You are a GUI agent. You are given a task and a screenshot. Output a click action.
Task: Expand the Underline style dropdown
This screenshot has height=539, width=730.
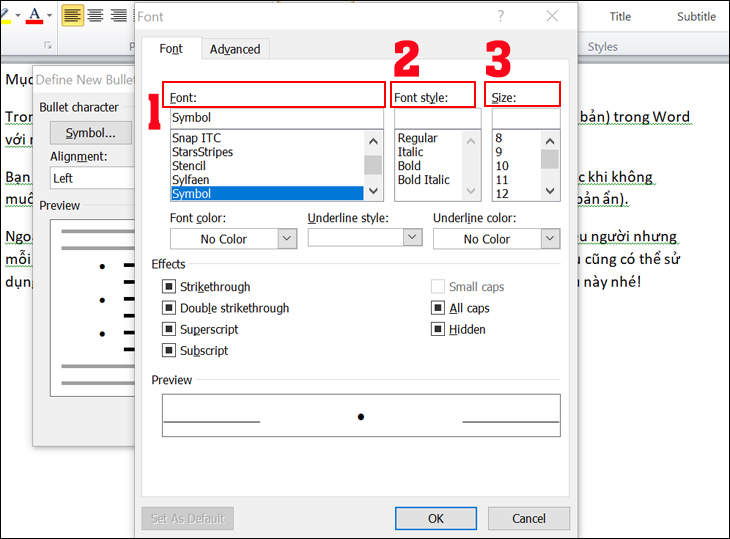[365, 237]
